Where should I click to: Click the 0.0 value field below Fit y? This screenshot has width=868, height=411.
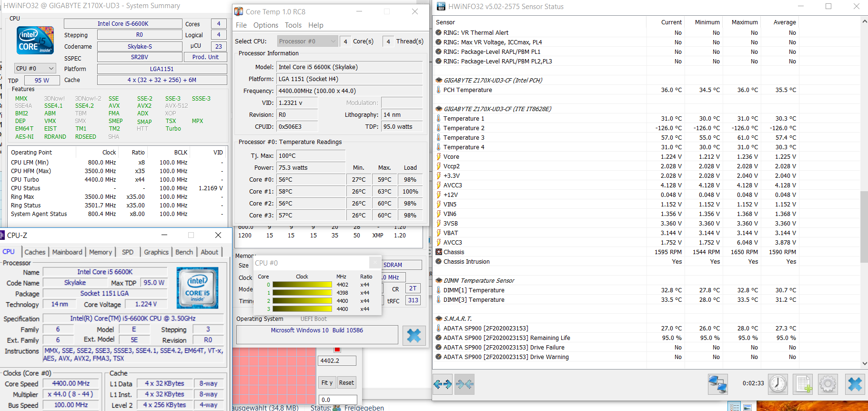[x=338, y=400]
